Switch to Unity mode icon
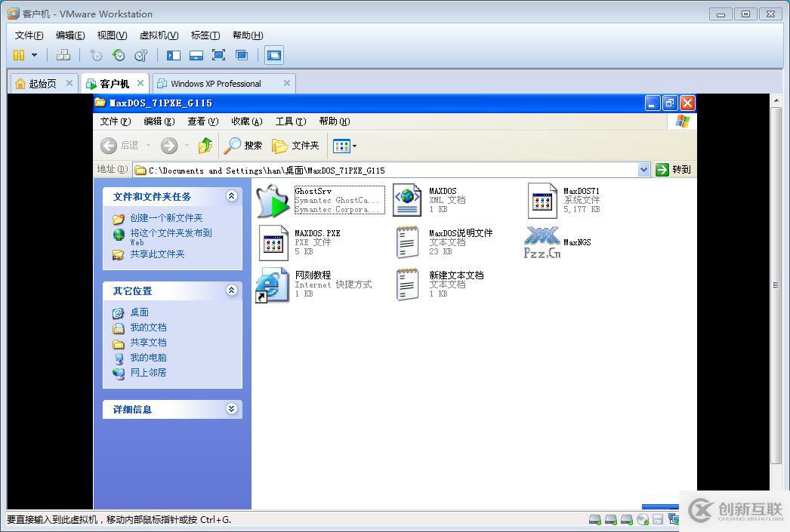The image size is (790, 532). pos(242,55)
